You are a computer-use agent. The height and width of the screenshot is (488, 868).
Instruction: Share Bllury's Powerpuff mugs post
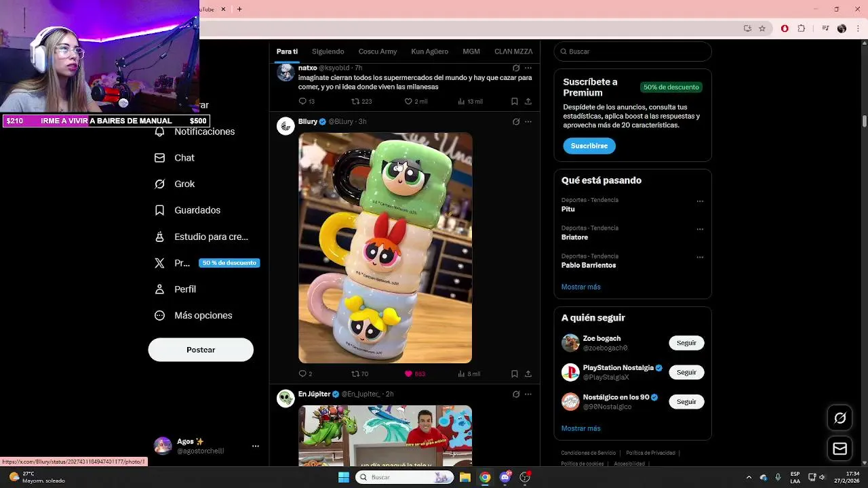pyautogui.click(x=528, y=373)
